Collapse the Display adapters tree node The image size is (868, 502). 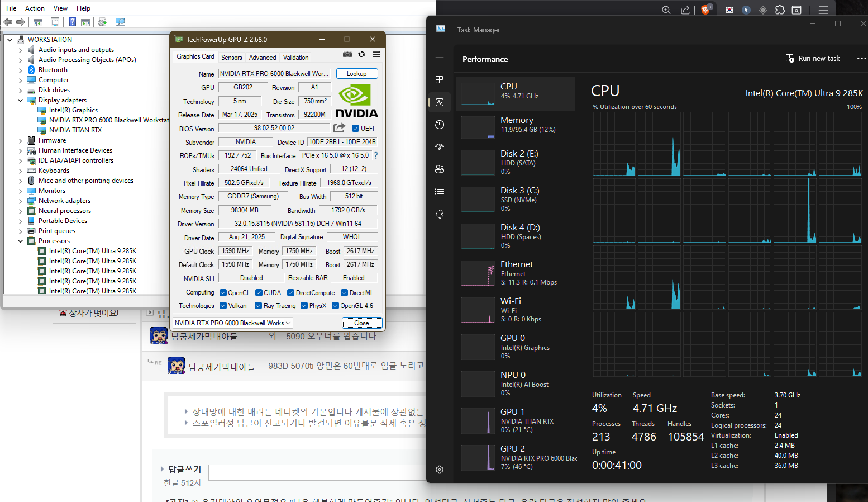tap(21, 101)
